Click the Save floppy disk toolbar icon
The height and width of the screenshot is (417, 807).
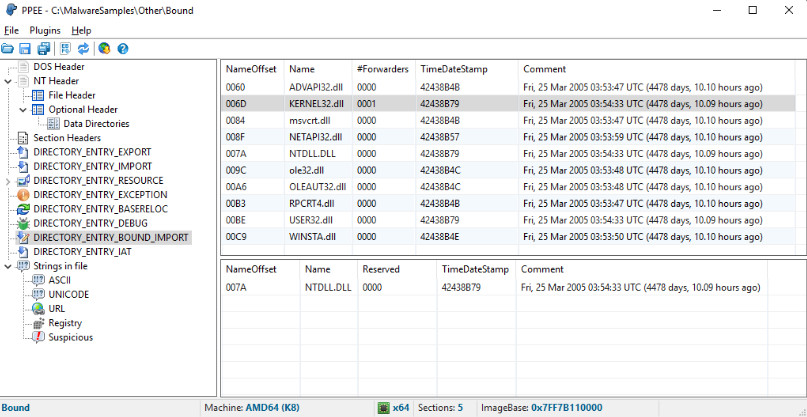point(25,49)
